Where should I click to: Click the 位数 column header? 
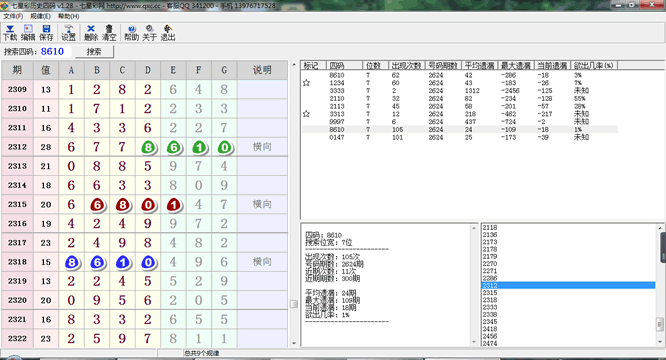(x=375, y=65)
